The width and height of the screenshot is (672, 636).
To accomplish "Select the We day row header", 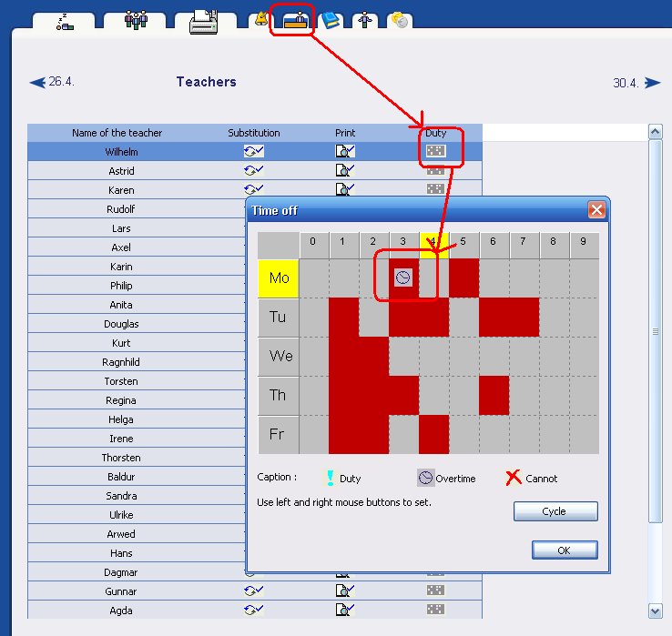I will (278, 357).
